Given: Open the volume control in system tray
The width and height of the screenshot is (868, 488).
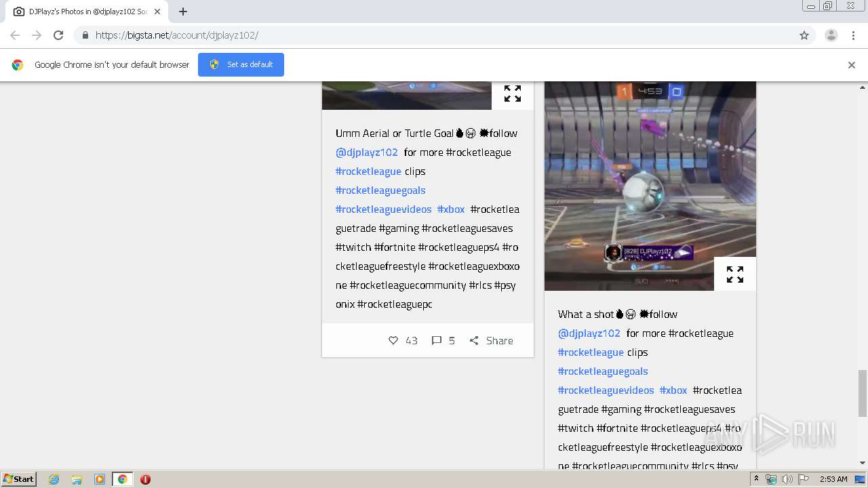Looking at the screenshot, I should 787,479.
